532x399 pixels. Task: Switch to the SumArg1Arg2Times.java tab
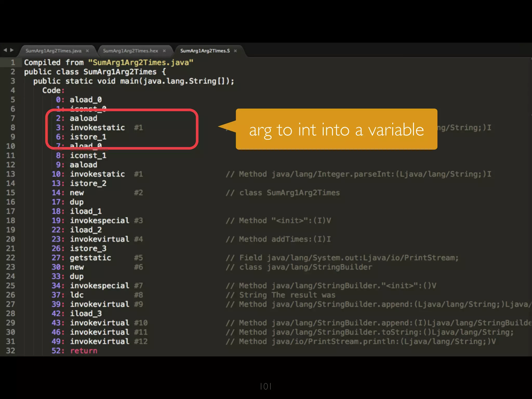click(x=54, y=51)
